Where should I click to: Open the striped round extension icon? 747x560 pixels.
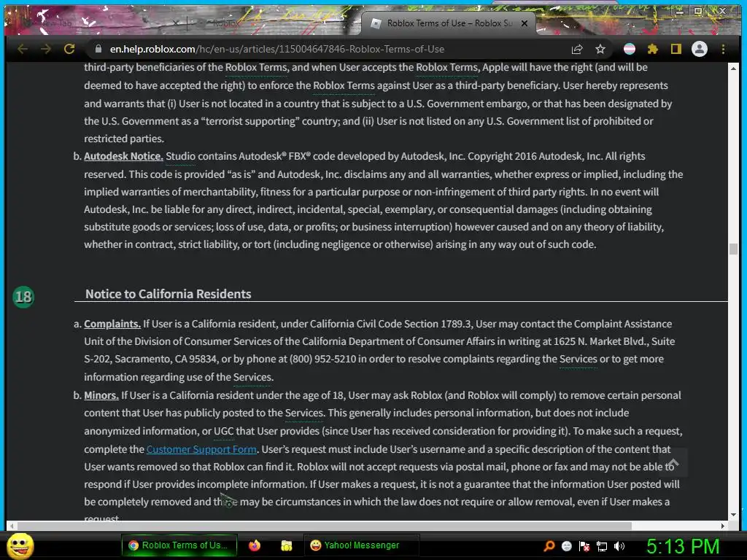(x=630, y=49)
